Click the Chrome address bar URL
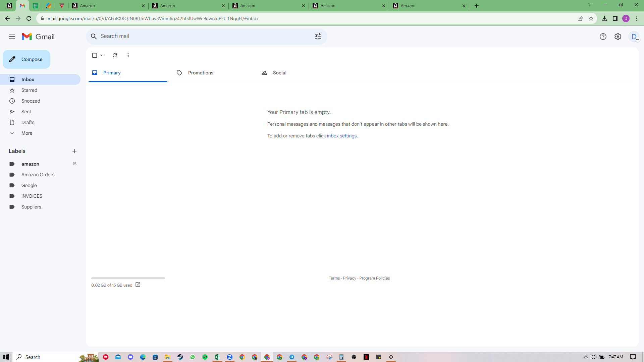This screenshot has height=362, width=644. [153, 18]
